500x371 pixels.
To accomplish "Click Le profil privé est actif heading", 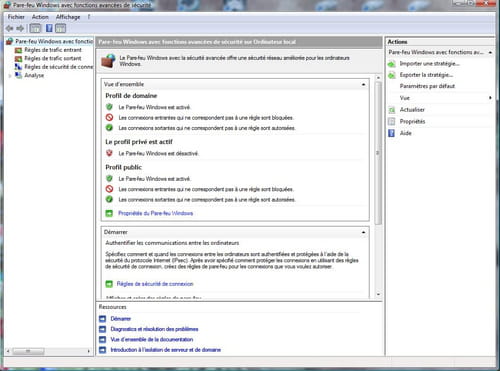I will click(139, 142).
